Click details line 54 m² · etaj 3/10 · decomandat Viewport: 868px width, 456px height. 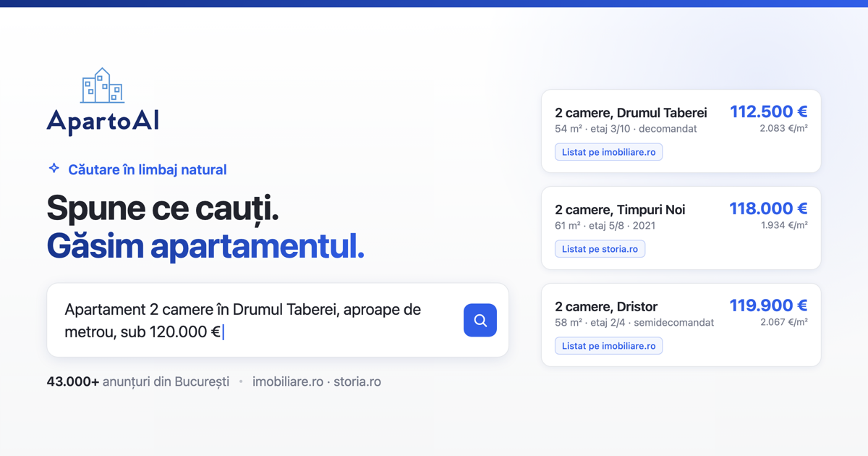(x=626, y=129)
